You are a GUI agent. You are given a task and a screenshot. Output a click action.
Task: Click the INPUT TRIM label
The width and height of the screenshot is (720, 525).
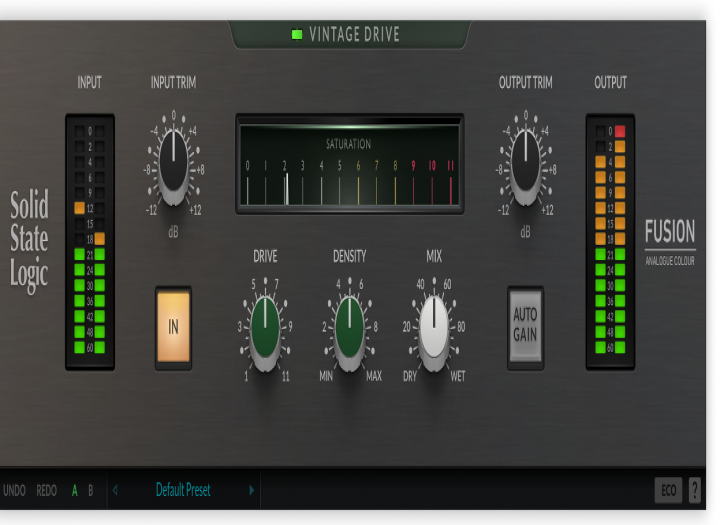pyautogui.click(x=173, y=83)
